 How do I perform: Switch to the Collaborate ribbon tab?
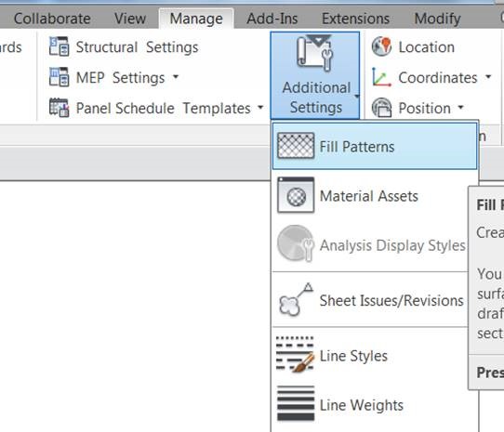pyautogui.click(x=52, y=19)
